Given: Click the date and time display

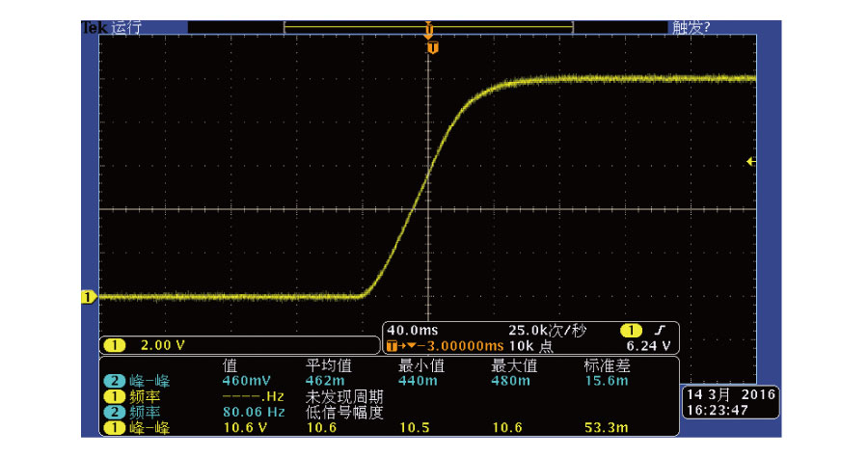Looking at the screenshot, I should point(730,402).
